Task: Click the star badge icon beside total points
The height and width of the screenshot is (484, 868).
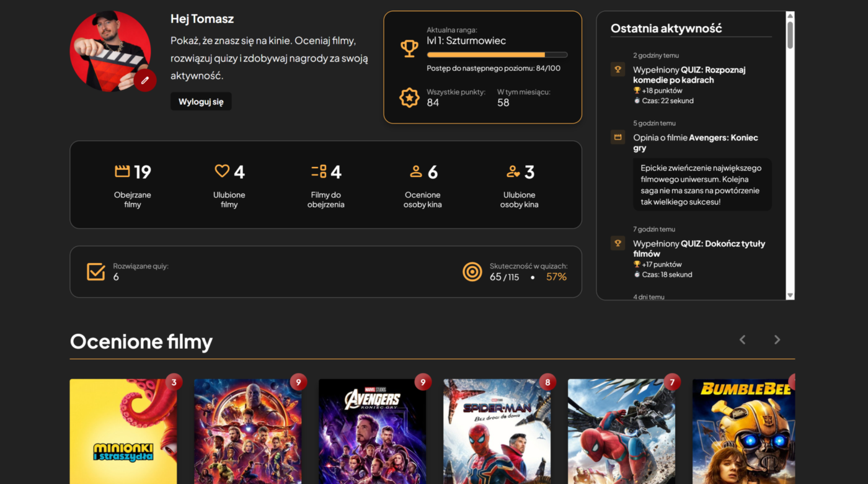Action: click(x=409, y=97)
